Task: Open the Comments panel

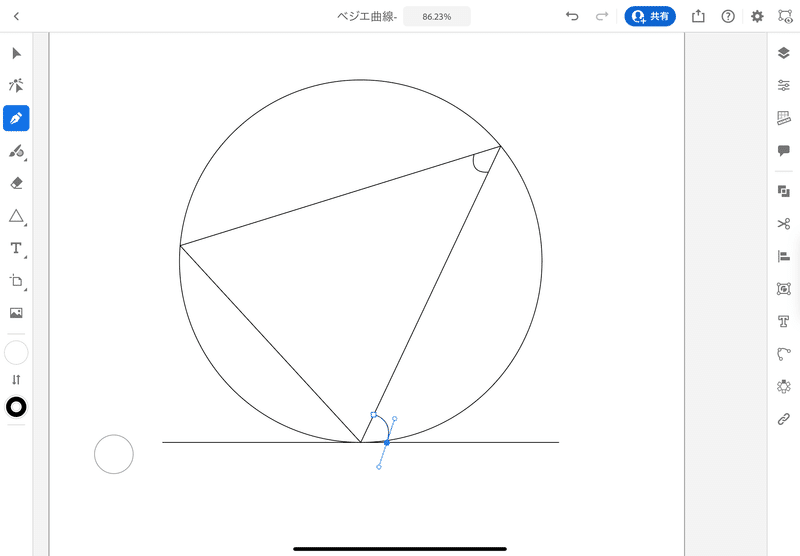Action: click(784, 150)
